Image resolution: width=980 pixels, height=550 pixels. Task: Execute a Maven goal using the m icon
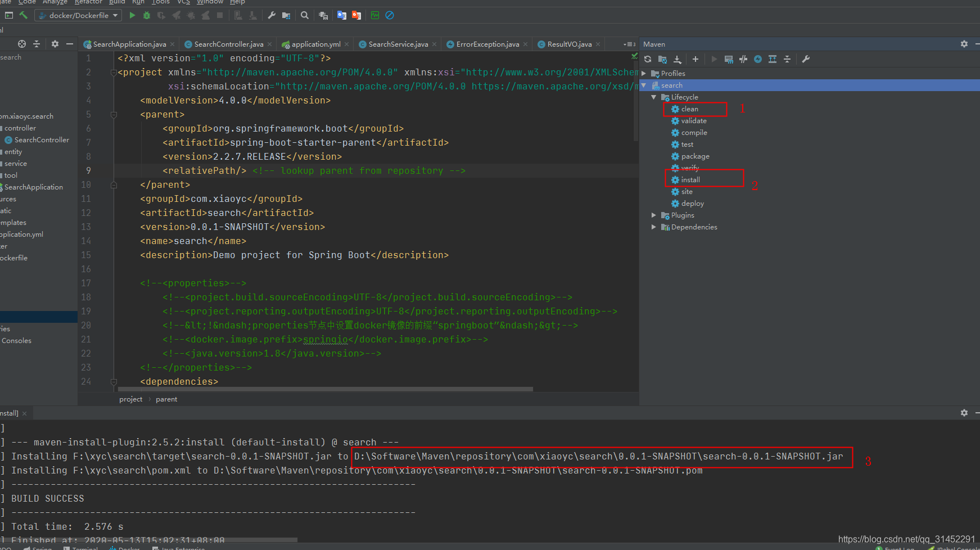pos(729,58)
